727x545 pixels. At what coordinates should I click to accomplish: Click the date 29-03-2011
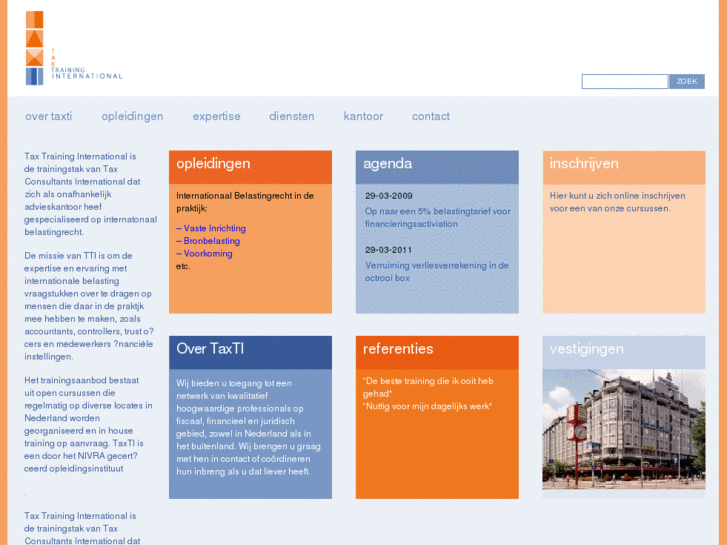(389, 250)
